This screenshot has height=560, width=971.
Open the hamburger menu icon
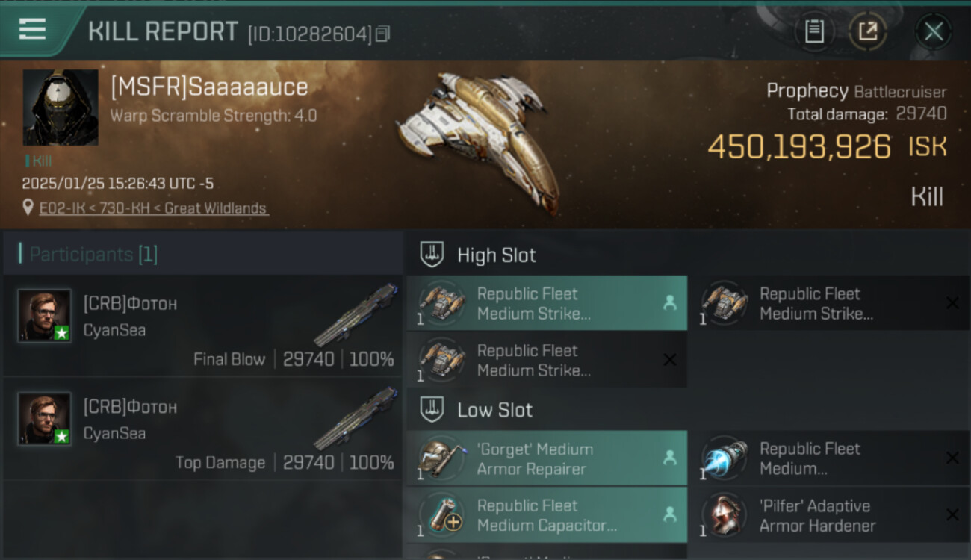tap(32, 29)
